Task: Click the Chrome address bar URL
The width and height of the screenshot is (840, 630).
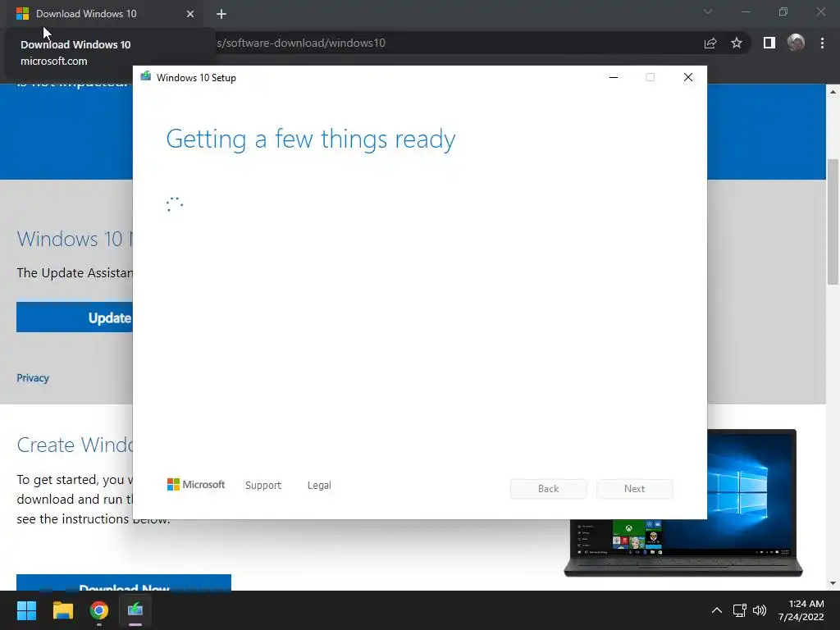Action: tap(301, 43)
